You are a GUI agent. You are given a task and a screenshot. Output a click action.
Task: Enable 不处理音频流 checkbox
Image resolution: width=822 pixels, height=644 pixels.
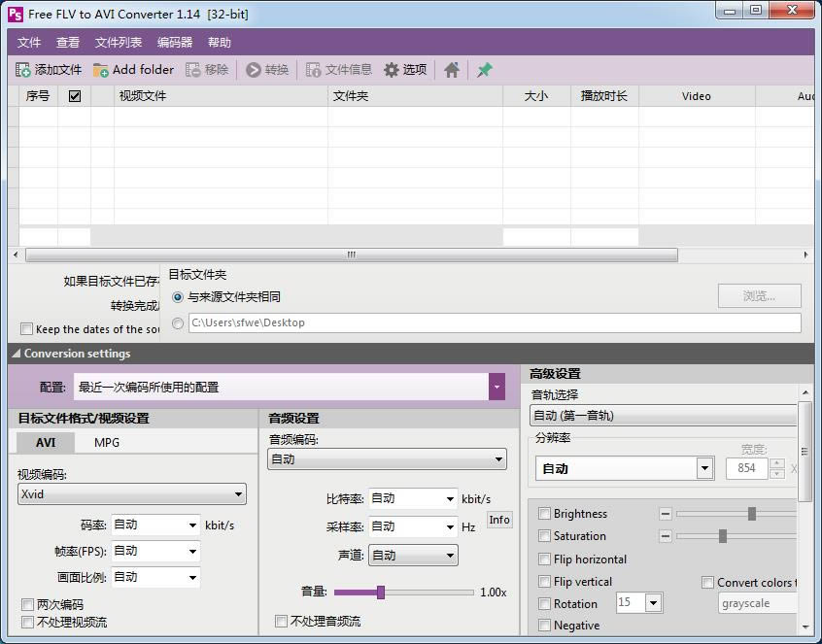(281, 621)
